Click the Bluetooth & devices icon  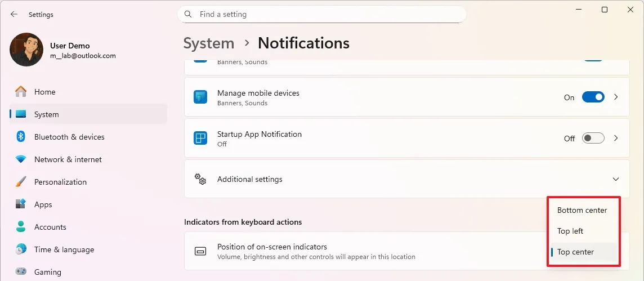[21, 137]
